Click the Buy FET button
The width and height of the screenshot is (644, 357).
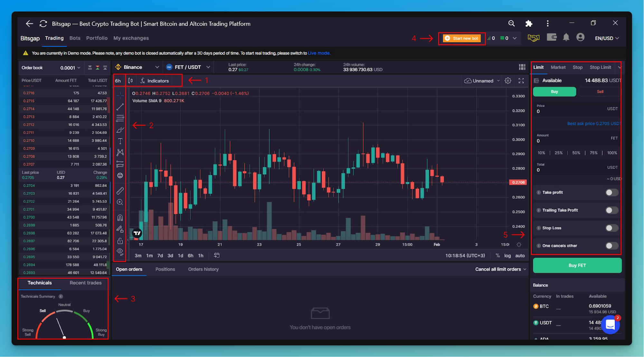pos(577,265)
